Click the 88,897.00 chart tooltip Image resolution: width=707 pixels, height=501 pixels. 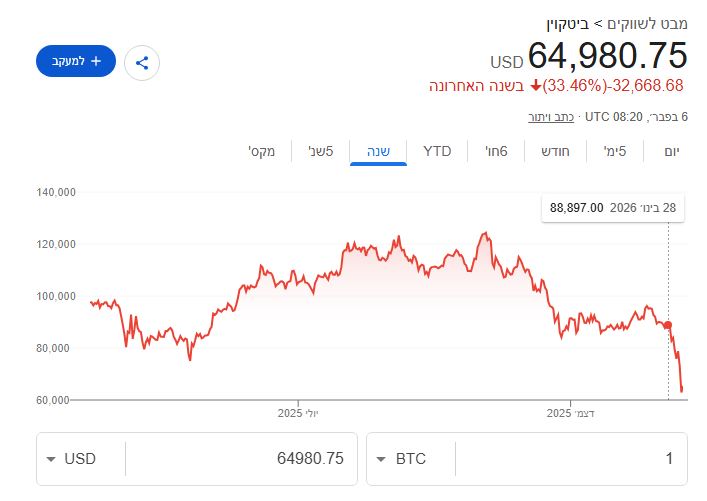click(x=612, y=208)
